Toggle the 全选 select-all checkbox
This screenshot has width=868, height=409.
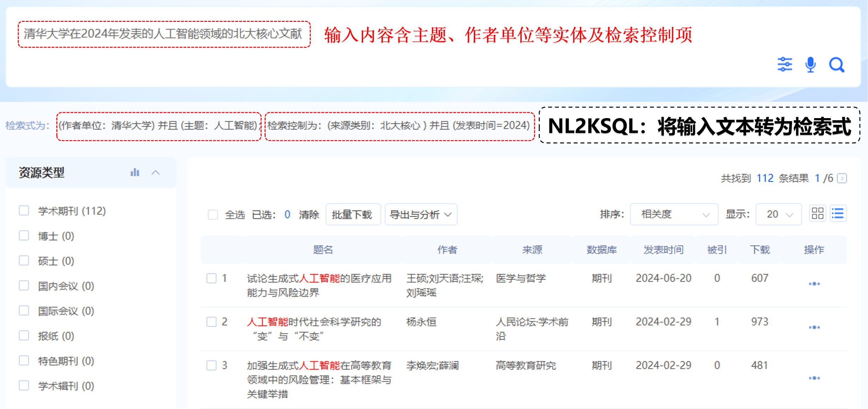[x=213, y=214]
